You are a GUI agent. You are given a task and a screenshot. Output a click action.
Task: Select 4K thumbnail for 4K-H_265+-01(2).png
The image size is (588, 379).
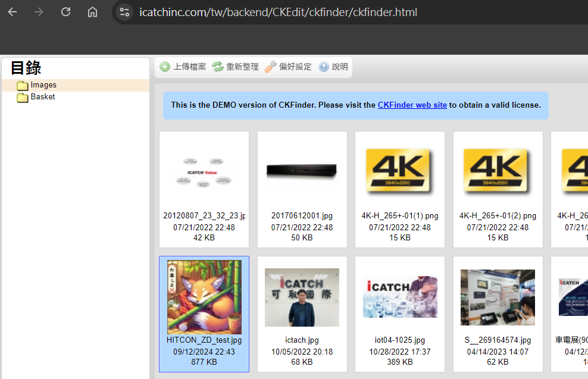(x=498, y=171)
